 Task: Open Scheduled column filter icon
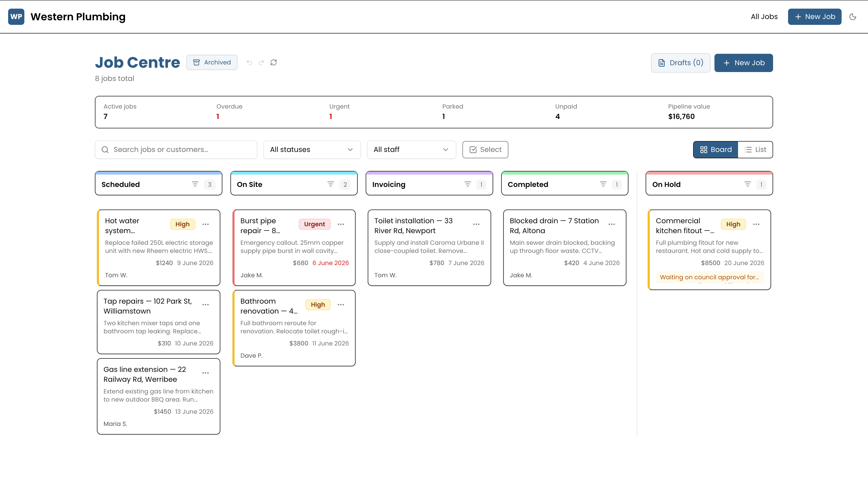click(x=195, y=184)
